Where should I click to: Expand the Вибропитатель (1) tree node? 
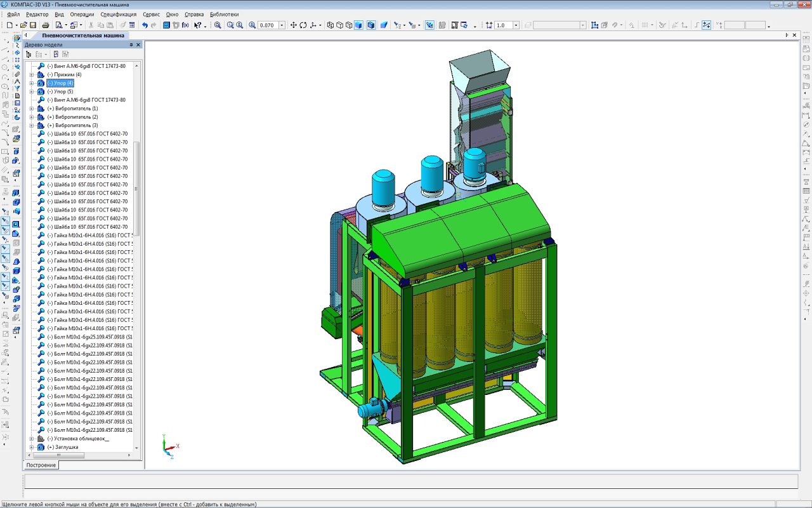pyautogui.click(x=31, y=109)
